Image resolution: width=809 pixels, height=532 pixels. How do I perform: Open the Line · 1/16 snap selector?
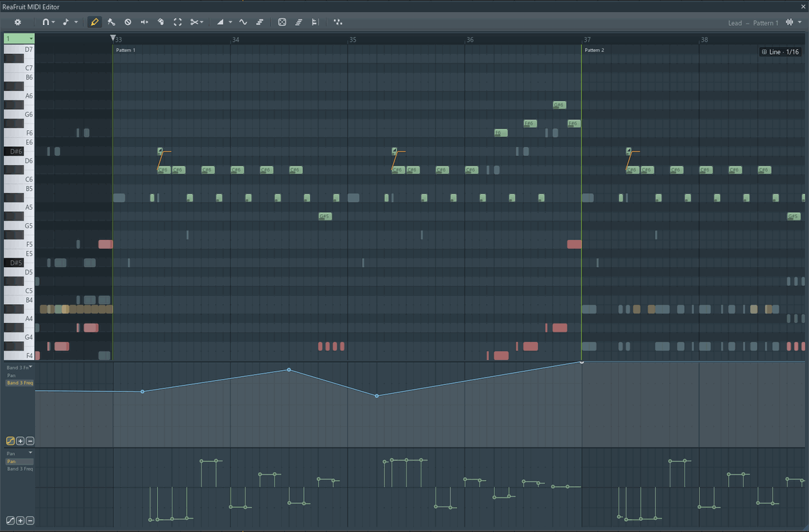(x=780, y=52)
